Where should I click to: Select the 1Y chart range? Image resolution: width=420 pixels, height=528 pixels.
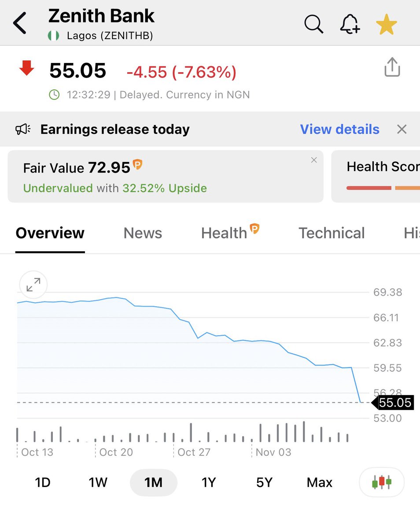(x=209, y=483)
